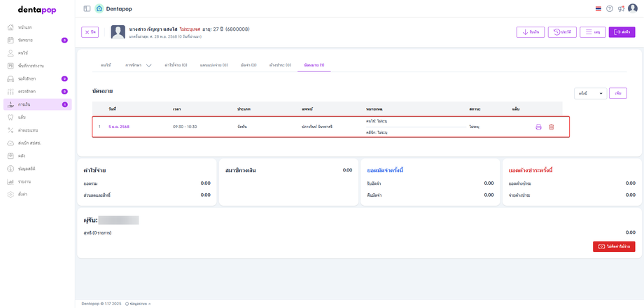The height and width of the screenshot is (308, 644).
Task: Open รายงาน reports in sidebar
Action: [24, 181]
